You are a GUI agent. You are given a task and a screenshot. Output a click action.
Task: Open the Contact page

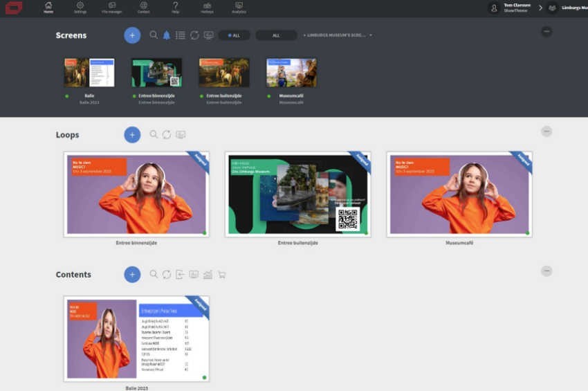pos(144,8)
